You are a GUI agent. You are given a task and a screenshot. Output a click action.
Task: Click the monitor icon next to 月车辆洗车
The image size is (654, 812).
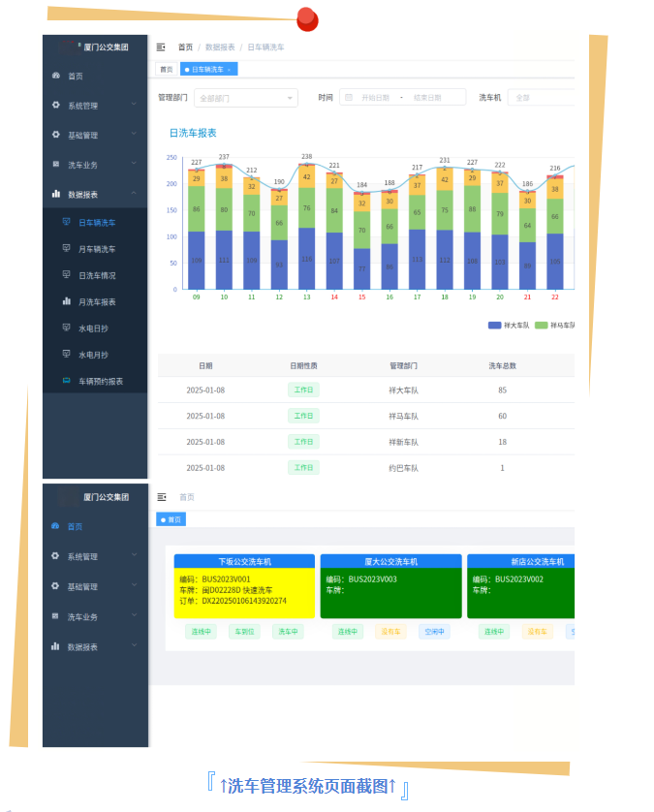pos(66,249)
